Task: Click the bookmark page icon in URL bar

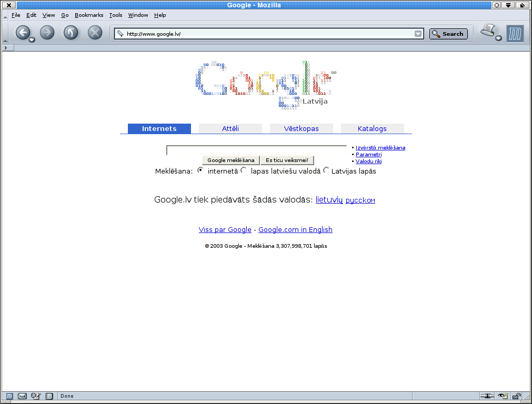Action: tap(120, 34)
